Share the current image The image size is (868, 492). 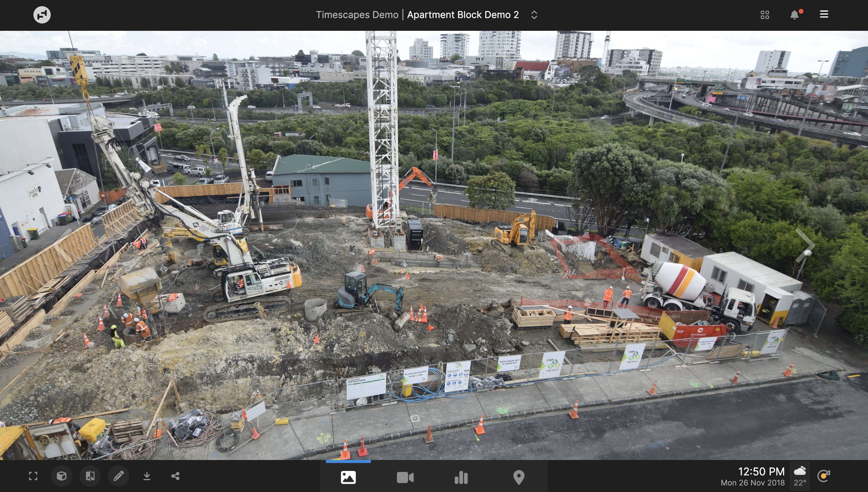tap(175, 476)
